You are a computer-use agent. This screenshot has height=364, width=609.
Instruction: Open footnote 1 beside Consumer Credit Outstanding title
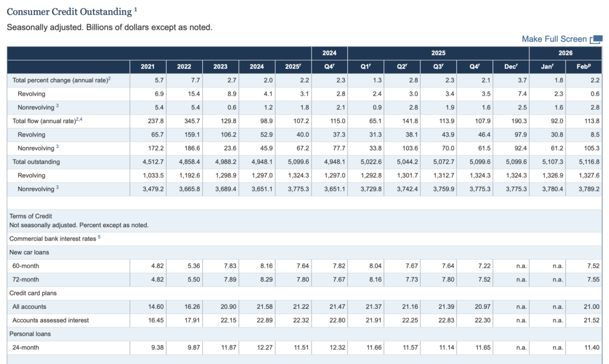[x=136, y=10]
